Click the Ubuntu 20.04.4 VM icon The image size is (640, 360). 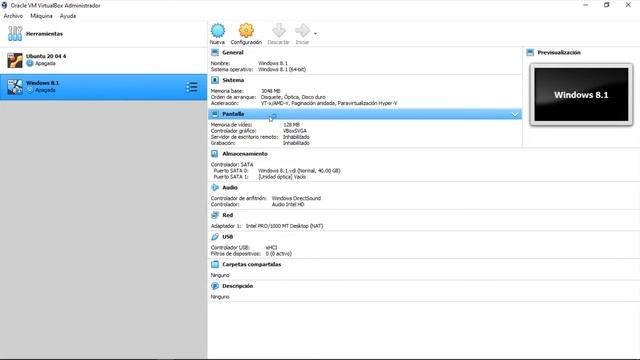coord(15,60)
